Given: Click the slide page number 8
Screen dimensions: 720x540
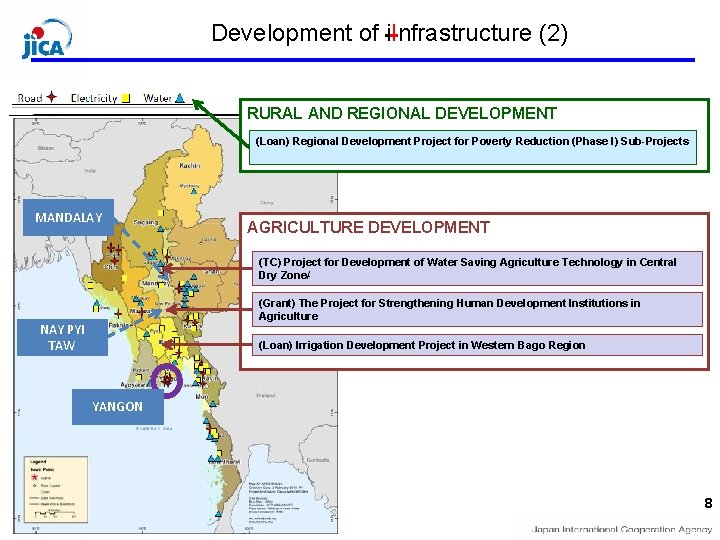Looking at the screenshot, I should tap(708, 503).
